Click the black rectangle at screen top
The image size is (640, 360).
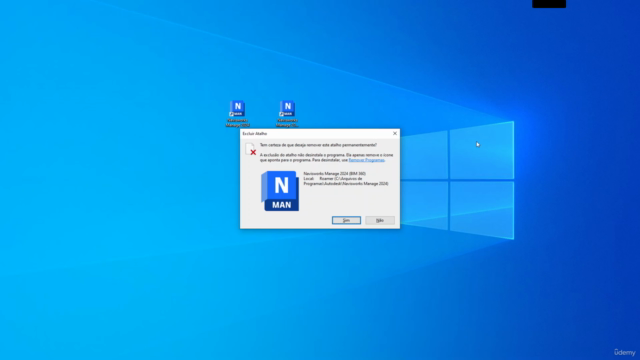[x=549, y=4]
